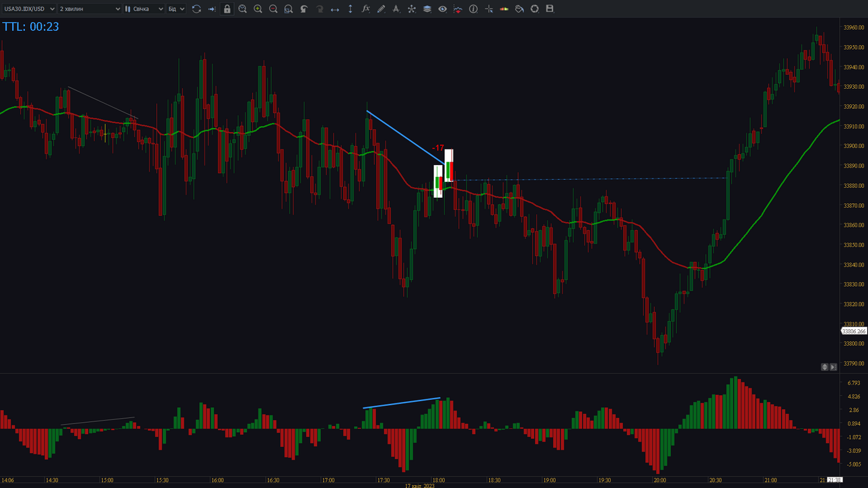Click the 14:06 time axis label
868x488 pixels.
7,481
